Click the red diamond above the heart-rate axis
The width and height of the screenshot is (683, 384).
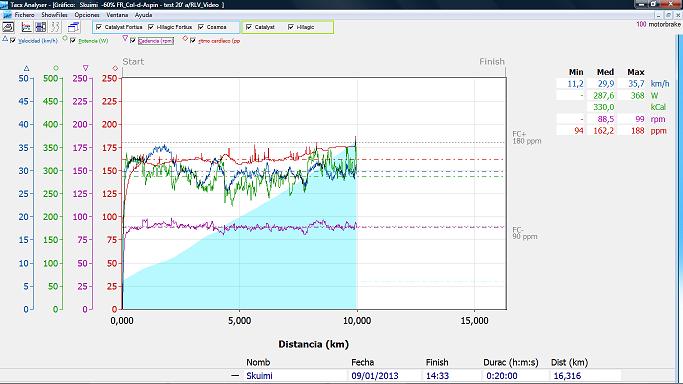115,68
